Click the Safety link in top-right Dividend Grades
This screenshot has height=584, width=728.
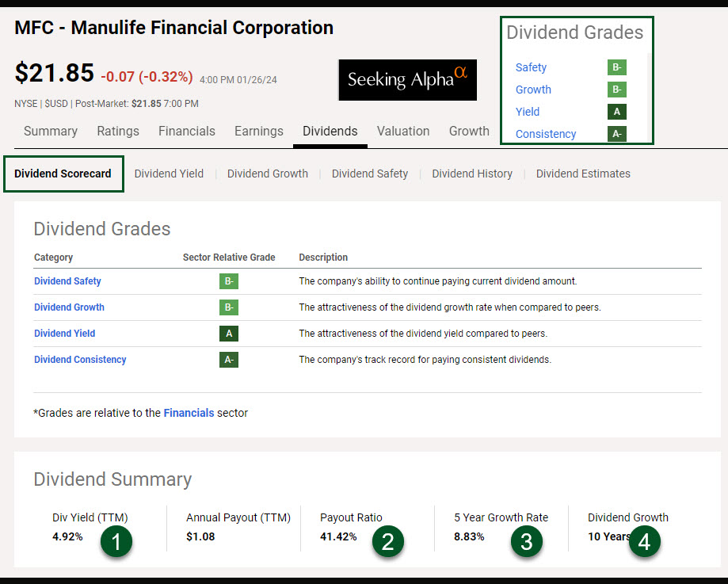[x=531, y=68]
